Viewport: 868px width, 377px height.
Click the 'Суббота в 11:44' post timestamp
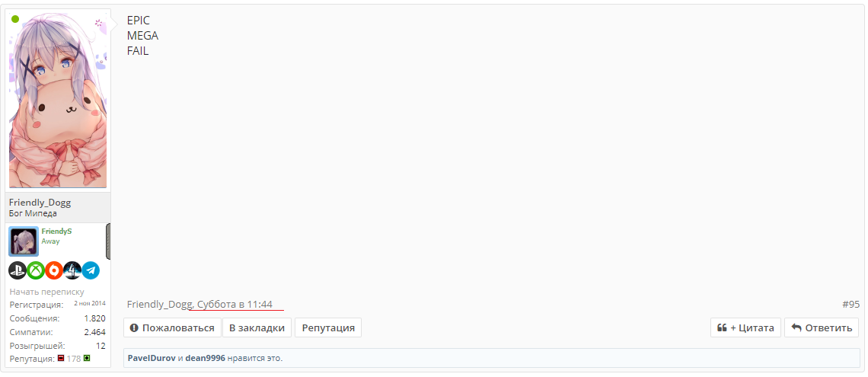[235, 305]
